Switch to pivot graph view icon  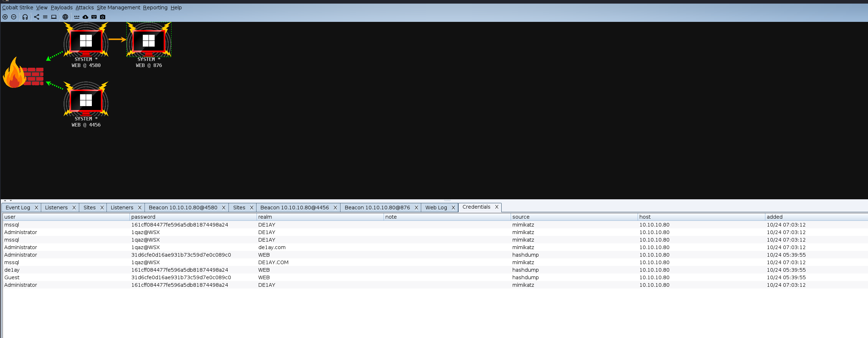point(37,17)
